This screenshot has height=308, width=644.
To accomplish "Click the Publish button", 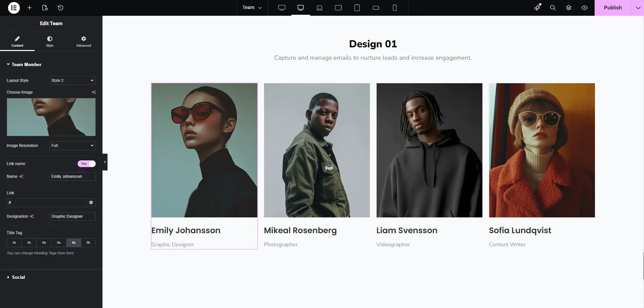I will pos(612,8).
